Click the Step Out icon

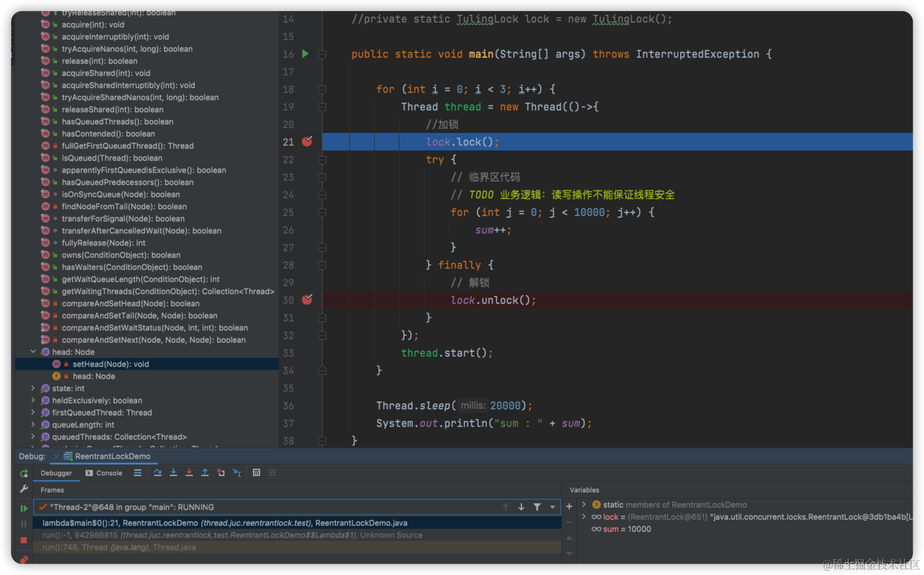click(205, 472)
